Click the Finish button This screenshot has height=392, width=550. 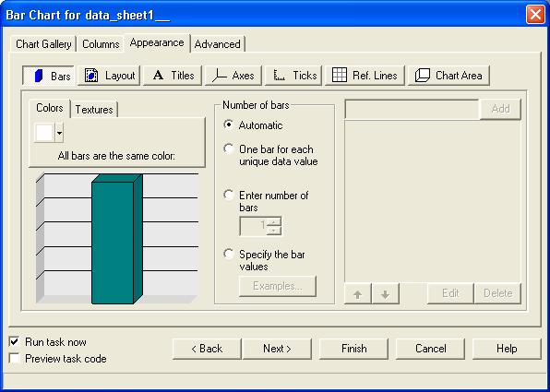click(354, 349)
